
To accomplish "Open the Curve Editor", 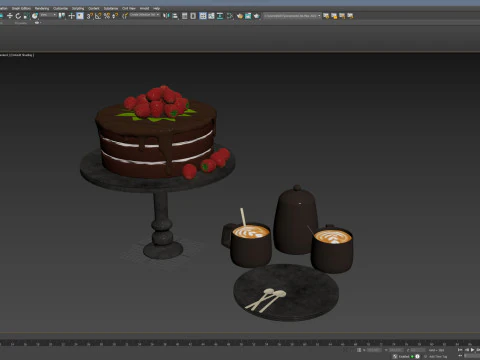I will [211, 16].
